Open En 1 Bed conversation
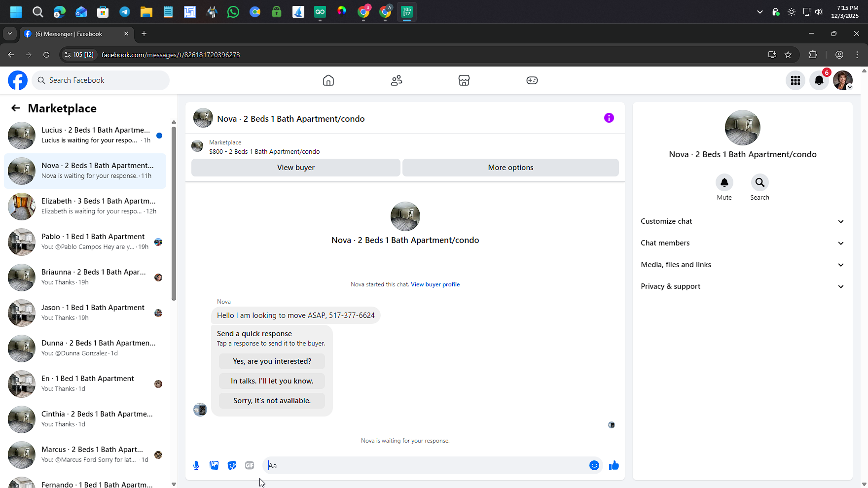The width and height of the screenshot is (868, 488). [85, 384]
